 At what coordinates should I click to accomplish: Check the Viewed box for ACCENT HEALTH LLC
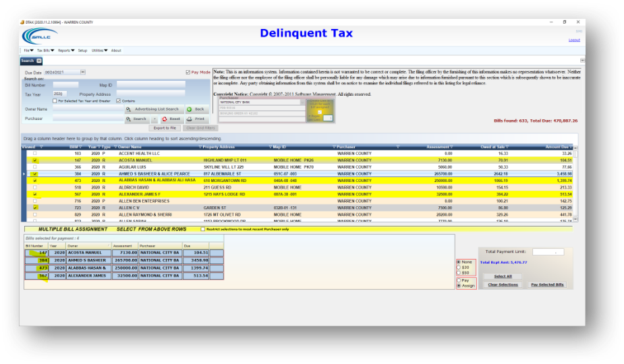click(x=35, y=154)
